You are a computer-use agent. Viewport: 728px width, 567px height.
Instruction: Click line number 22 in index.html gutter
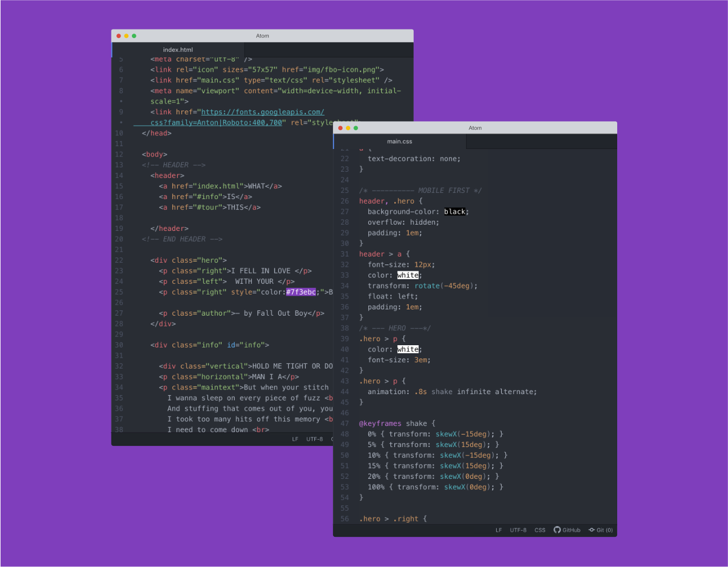[x=119, y=260]
